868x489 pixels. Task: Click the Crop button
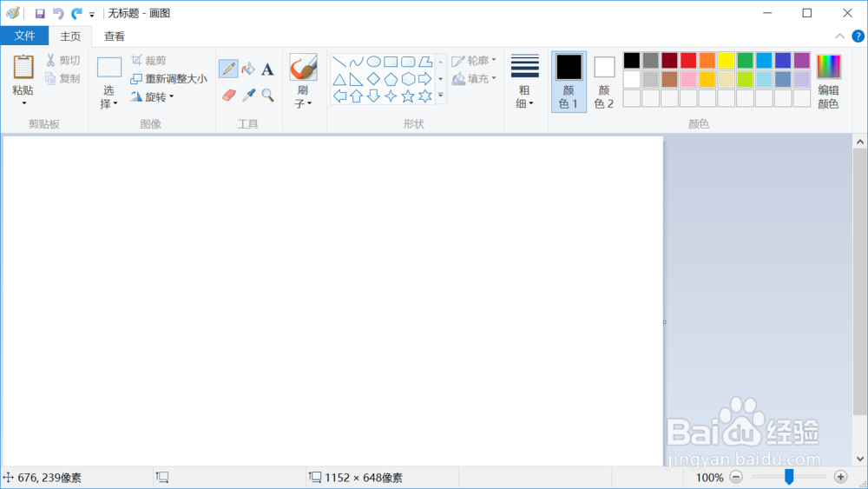click(148, 60)
